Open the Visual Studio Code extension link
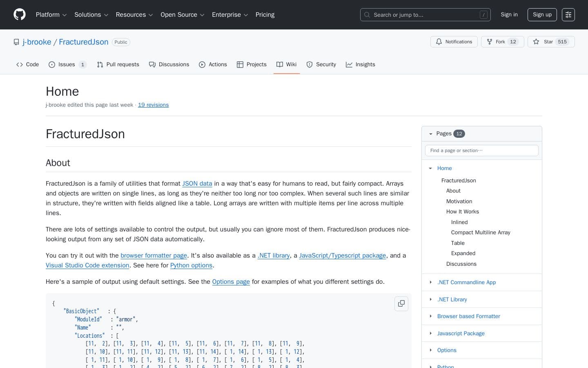 [87, 265]
